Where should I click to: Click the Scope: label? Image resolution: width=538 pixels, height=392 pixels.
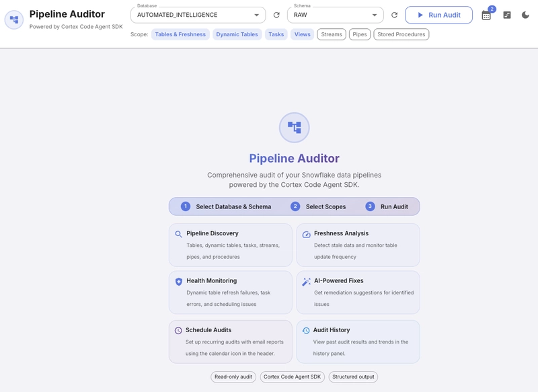click(x=139, y=34)
